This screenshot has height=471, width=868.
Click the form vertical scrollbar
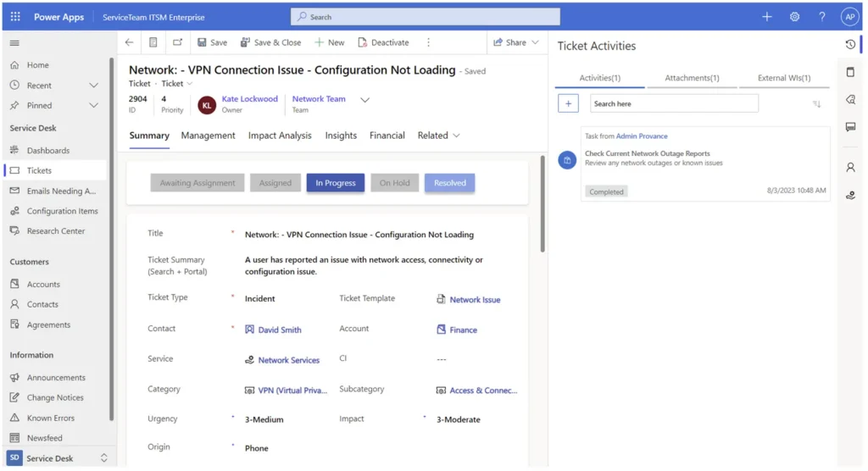coord(542,203)
